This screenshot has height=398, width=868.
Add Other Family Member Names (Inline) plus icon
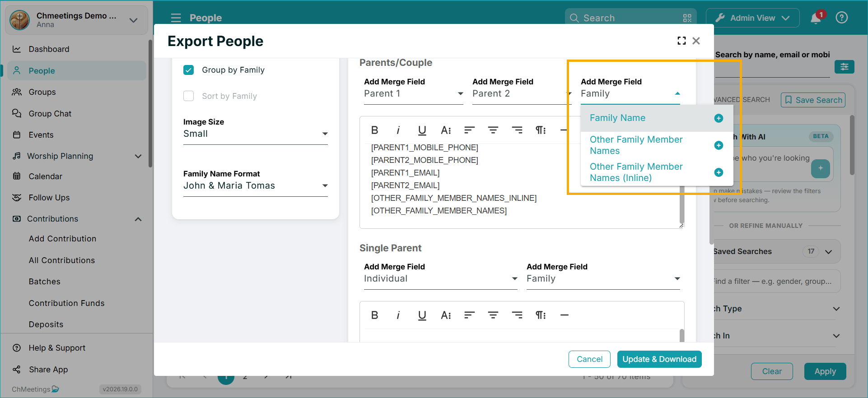point(719,172)
